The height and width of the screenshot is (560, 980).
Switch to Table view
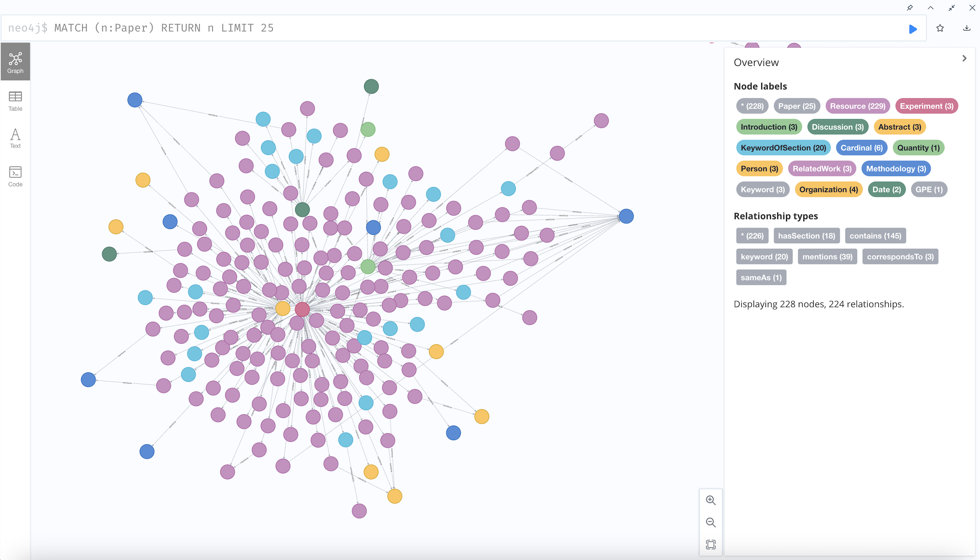tap(15, 101)
